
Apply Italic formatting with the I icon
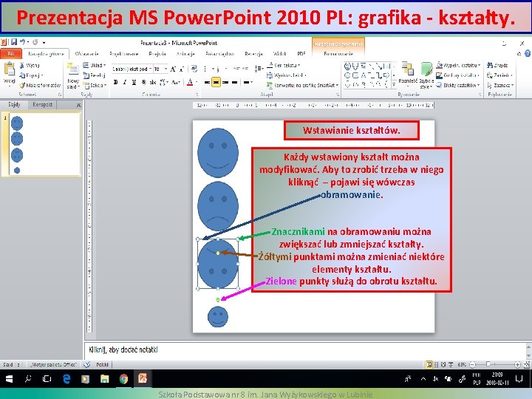[x=125, y=82]
